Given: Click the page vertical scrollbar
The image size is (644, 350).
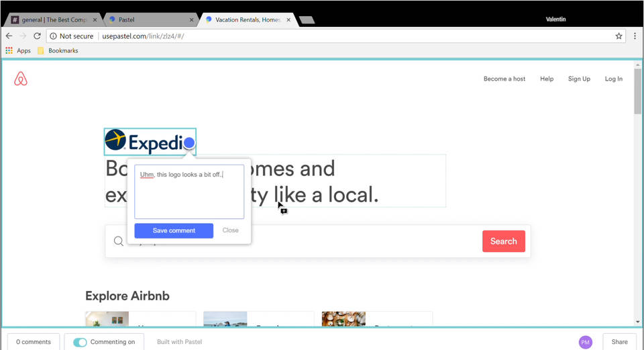Looking at the screenshot, I should pyautogui.click(x=637, y=91).
